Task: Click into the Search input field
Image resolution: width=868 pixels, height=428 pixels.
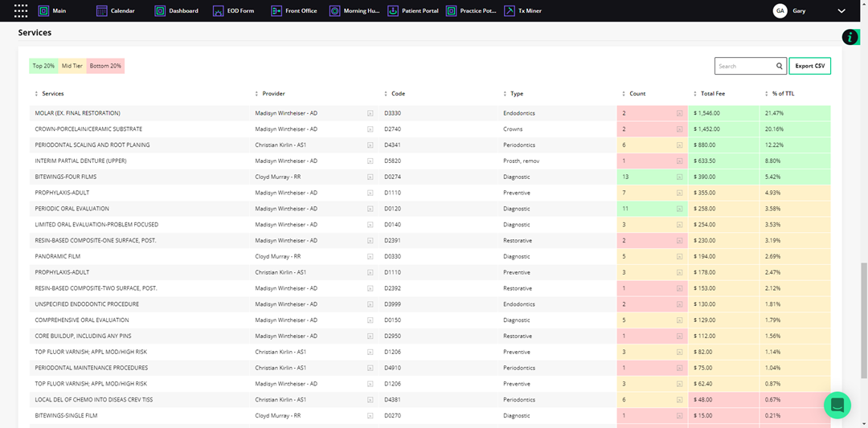Action: [x=744, y=66]
